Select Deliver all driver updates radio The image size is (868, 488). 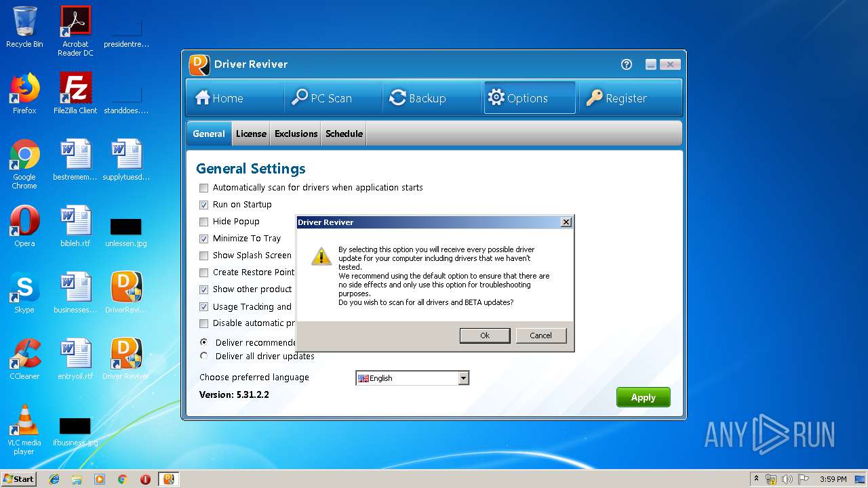[x=203, y=356]
